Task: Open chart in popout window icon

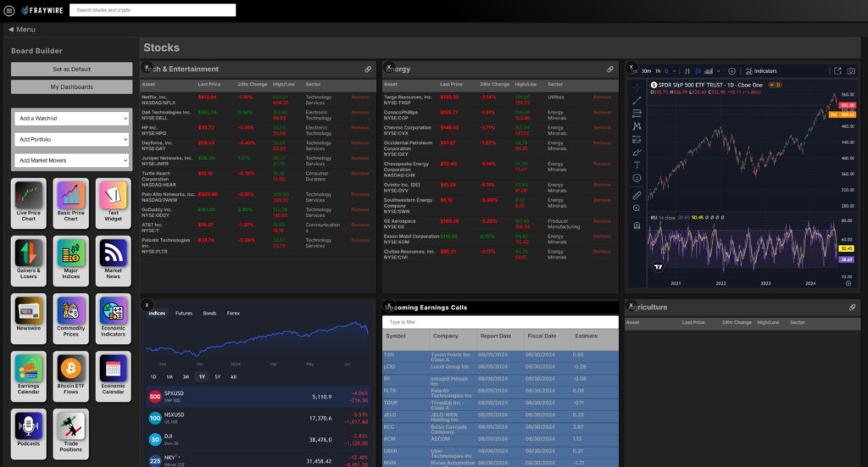Action: (837, 71)
